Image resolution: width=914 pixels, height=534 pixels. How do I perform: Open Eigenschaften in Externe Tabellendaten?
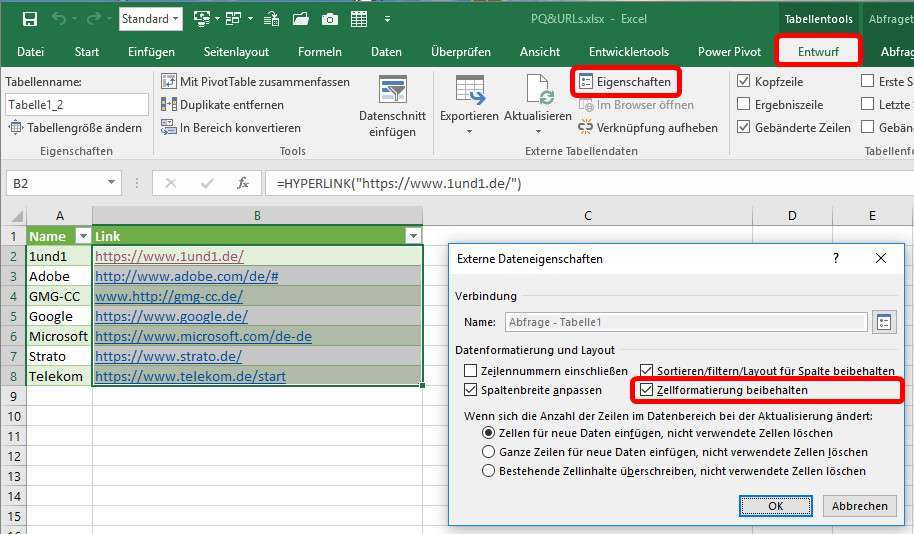click(x=625, y=82)
